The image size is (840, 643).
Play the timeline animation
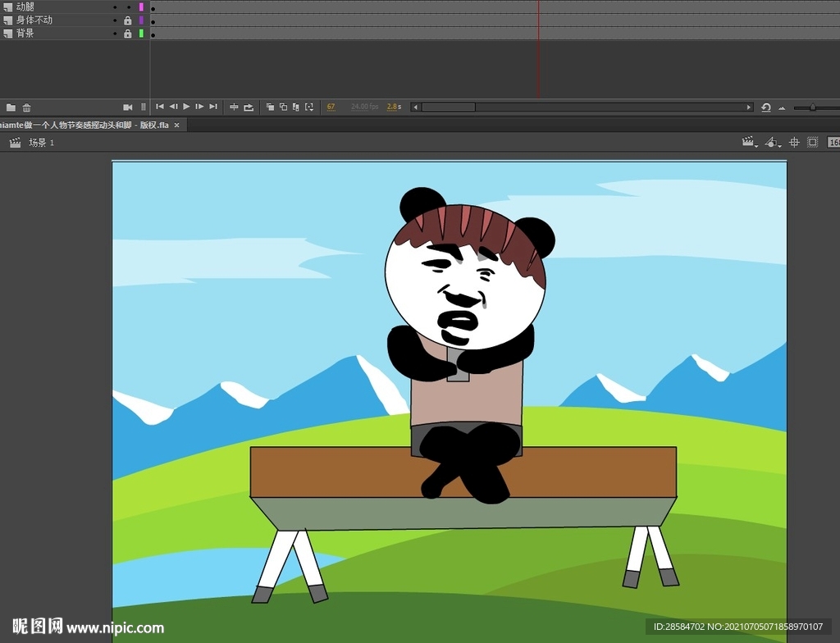point(186,107)
